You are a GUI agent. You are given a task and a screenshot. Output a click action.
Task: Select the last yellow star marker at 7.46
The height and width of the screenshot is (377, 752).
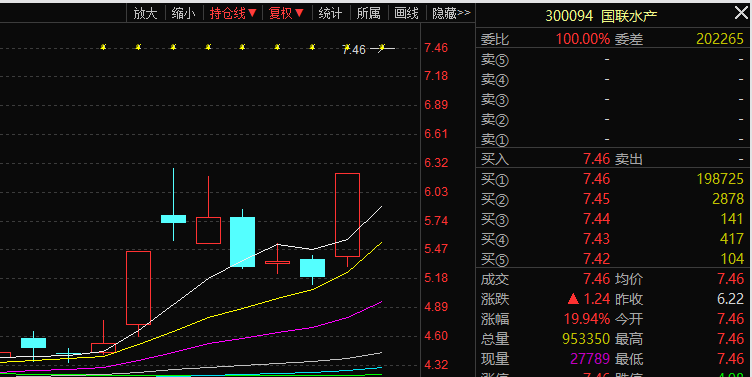point(382,47)
